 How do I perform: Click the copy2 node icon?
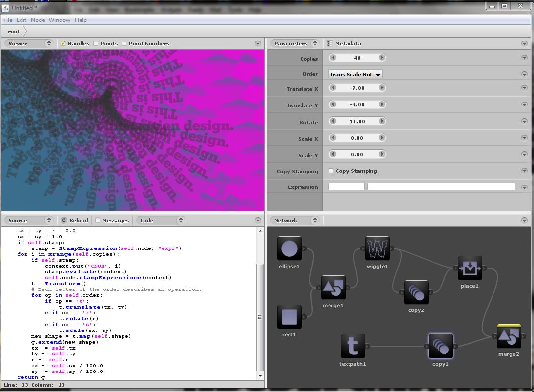pyautogui.click(x=416, y=292)
